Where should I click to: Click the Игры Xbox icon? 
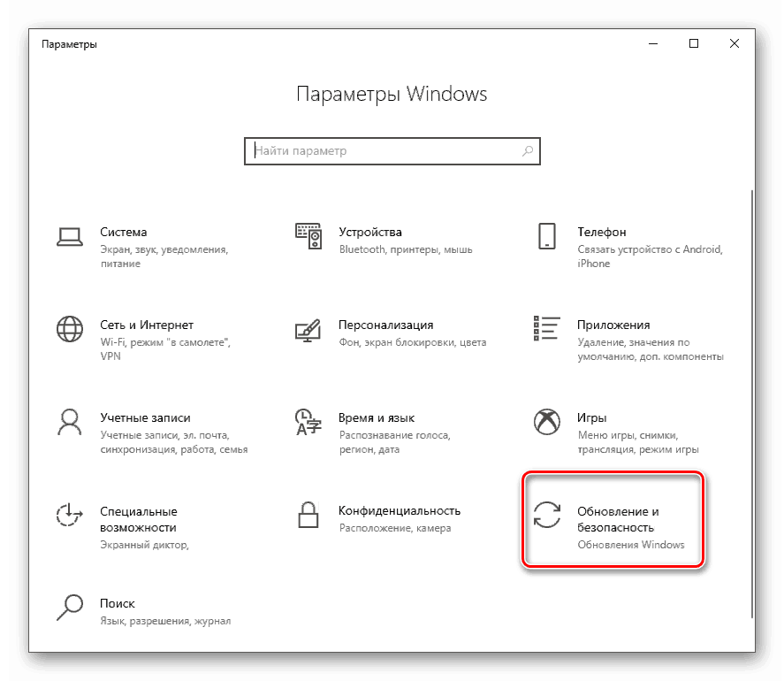pos(547,422)
